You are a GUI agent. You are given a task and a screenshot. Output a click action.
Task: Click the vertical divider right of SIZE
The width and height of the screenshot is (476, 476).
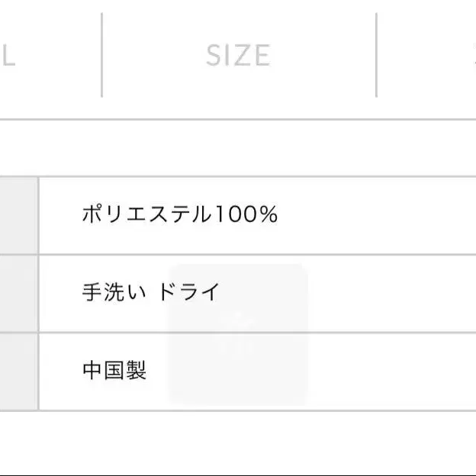376,55
